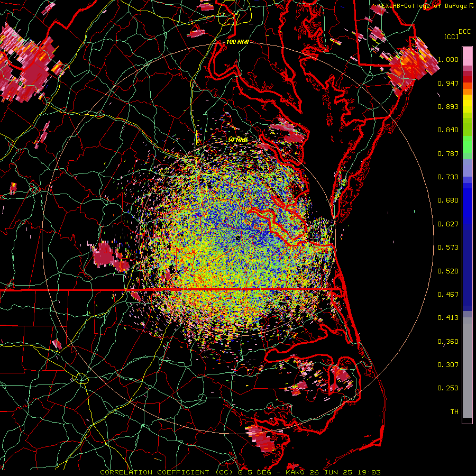Click the "100 NMI" range ring label
This screenshot has height=476, width=476.
[237, 42]
